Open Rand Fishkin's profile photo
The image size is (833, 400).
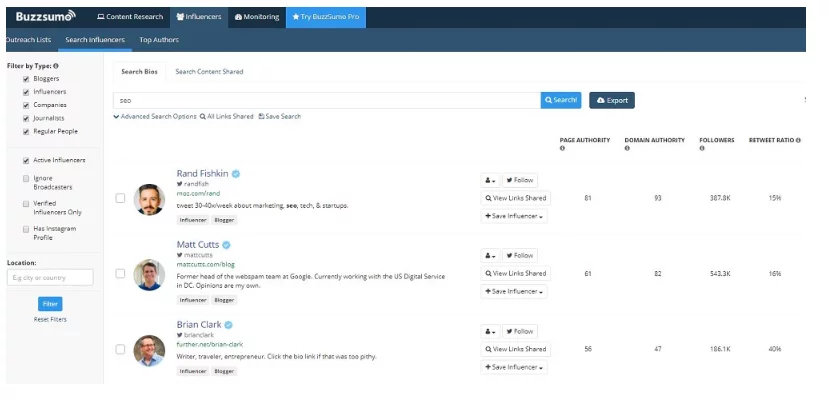149,199
